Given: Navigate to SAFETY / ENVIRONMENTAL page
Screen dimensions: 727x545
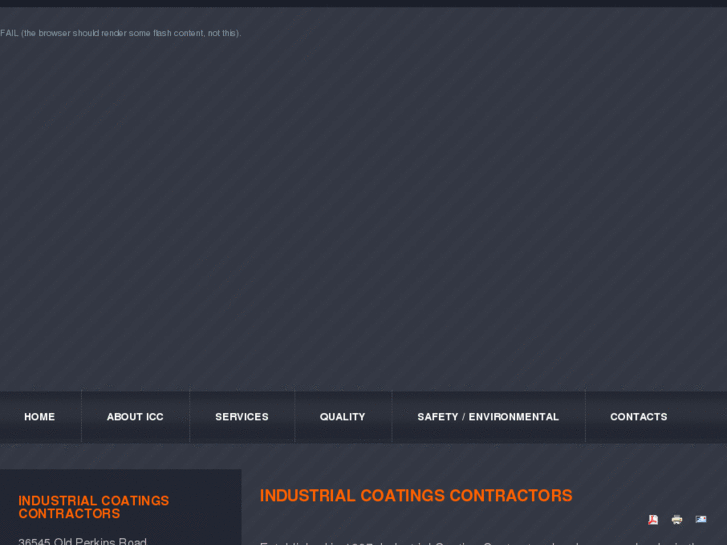Looking at the screenshot, I should pos(488,417).
